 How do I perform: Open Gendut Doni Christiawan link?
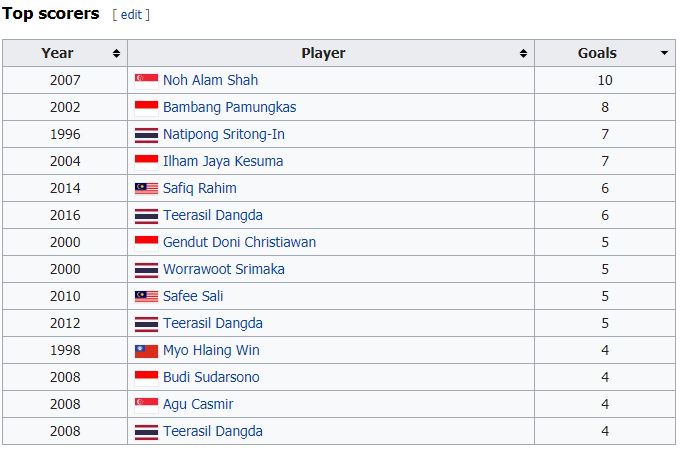(x=239, y=242)
